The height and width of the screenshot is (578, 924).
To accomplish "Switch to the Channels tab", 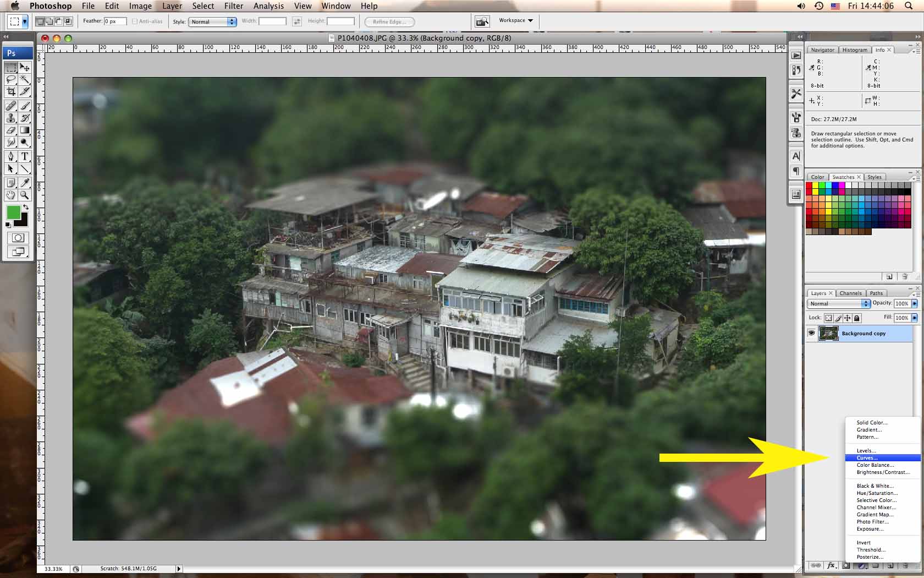I will 850,293.
